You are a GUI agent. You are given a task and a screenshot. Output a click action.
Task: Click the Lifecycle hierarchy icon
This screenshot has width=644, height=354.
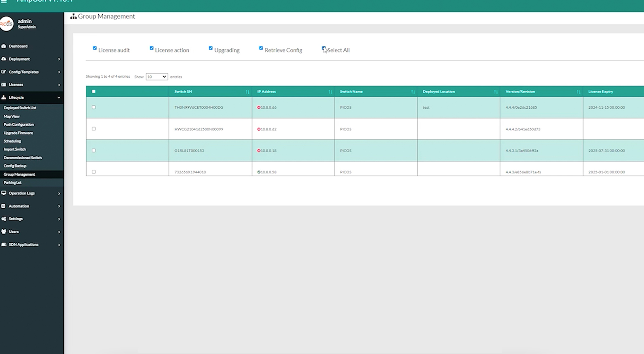pyautogui.click(x=4, y=97)
